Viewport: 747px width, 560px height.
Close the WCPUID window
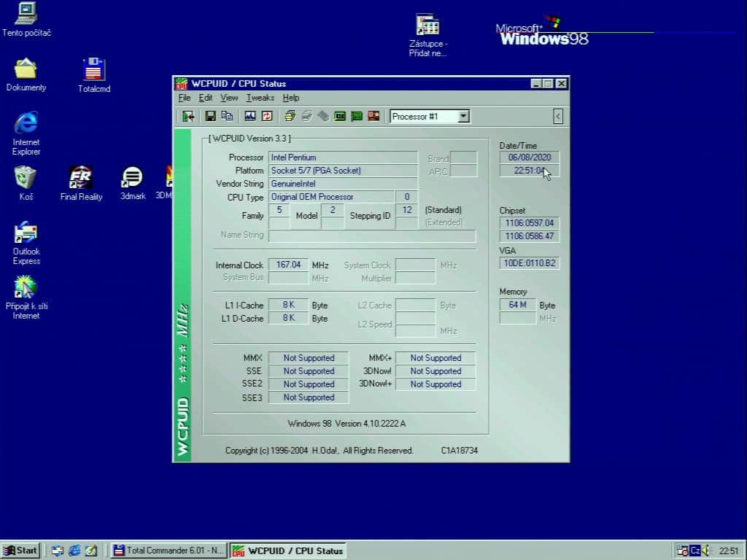(x=562, y=84)
